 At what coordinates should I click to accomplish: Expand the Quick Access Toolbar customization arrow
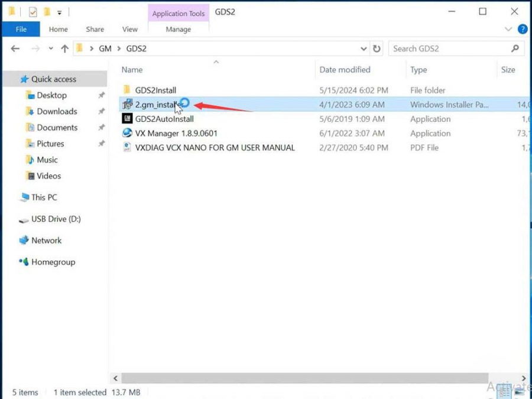[x=59, y=11]
